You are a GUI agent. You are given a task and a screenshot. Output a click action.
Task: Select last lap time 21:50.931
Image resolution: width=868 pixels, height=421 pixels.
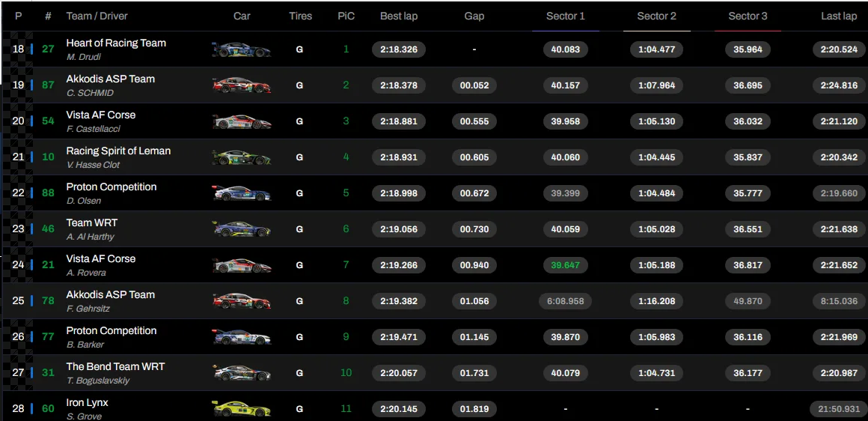(x=838, y=409)
